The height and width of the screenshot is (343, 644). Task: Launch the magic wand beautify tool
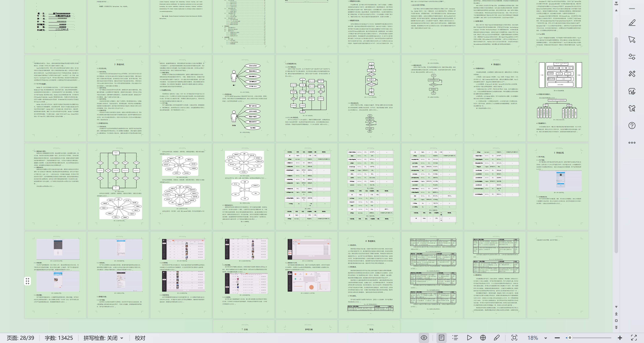point(632,74)
